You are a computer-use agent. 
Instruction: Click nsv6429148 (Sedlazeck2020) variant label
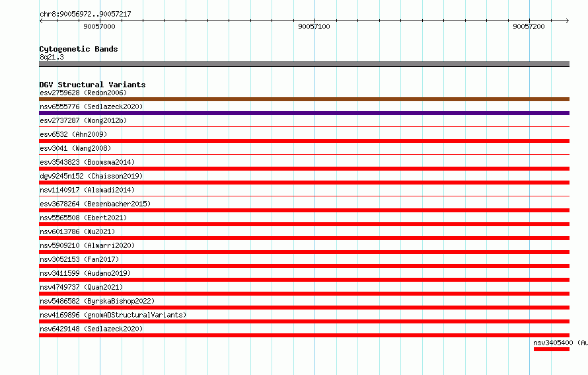(91, 329)
